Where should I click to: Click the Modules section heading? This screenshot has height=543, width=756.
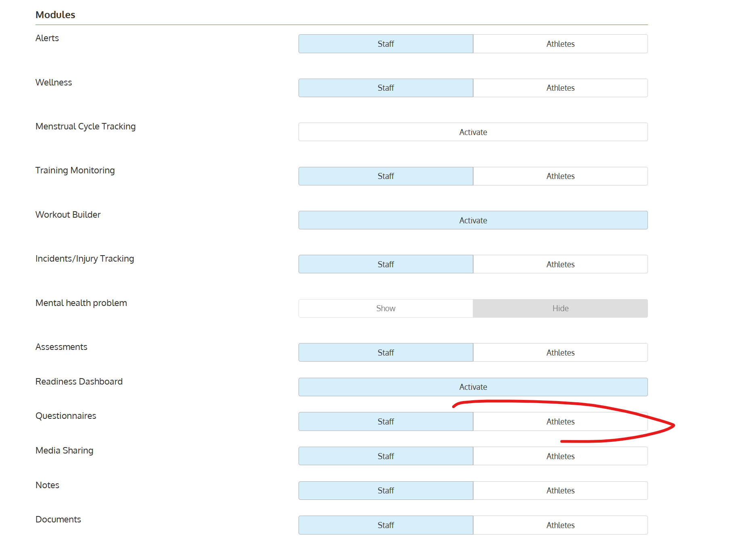tap(55, 15)
